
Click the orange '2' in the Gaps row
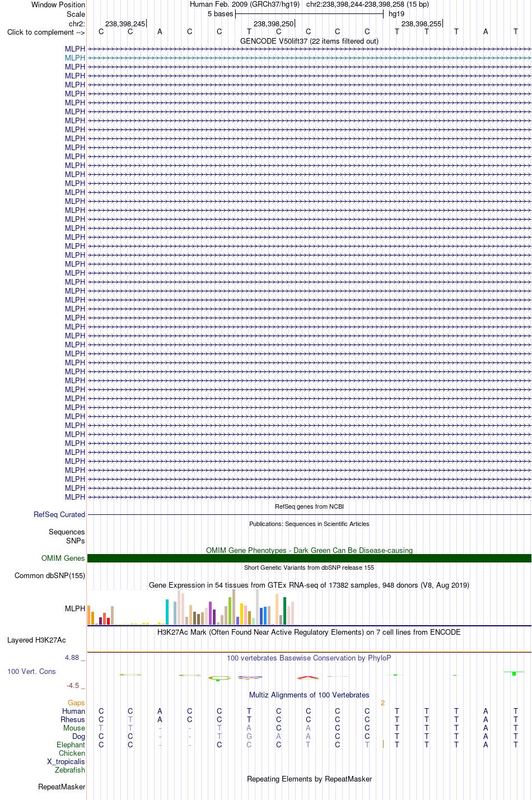[382, 703]
